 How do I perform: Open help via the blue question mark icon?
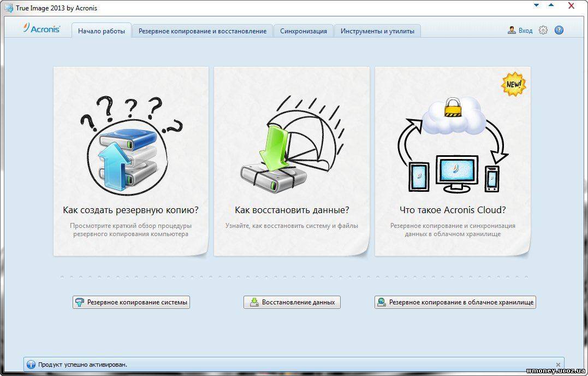(559, 31)
